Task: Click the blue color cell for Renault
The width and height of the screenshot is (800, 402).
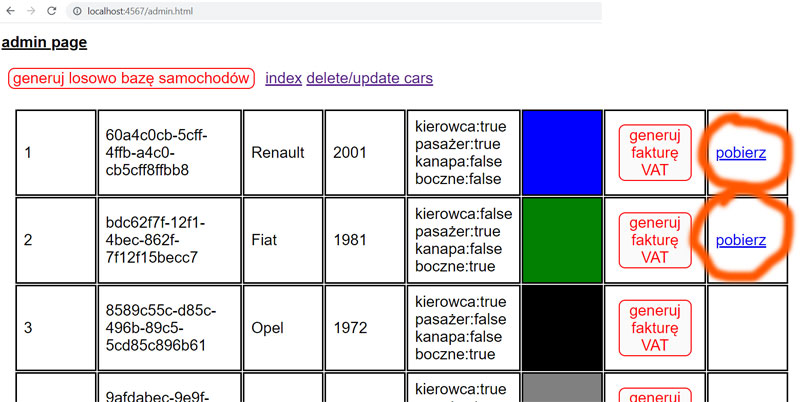Action: (x=562, y=153)
